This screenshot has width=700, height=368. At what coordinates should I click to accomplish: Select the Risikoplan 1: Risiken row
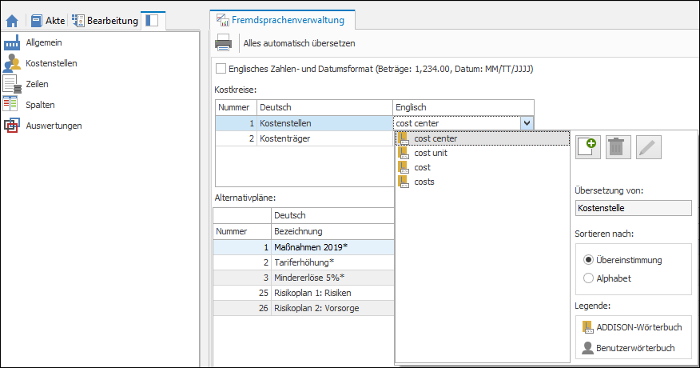(304, 293)
